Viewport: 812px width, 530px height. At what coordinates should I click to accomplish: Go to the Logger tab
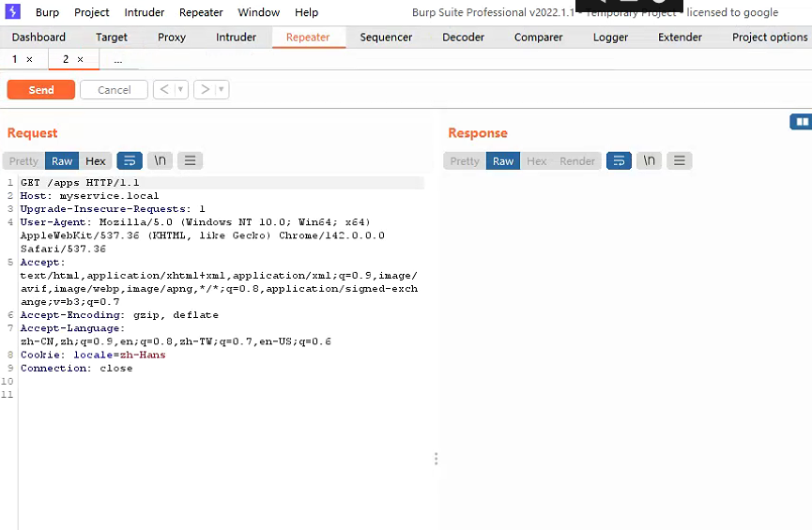(x=610, y=38)
